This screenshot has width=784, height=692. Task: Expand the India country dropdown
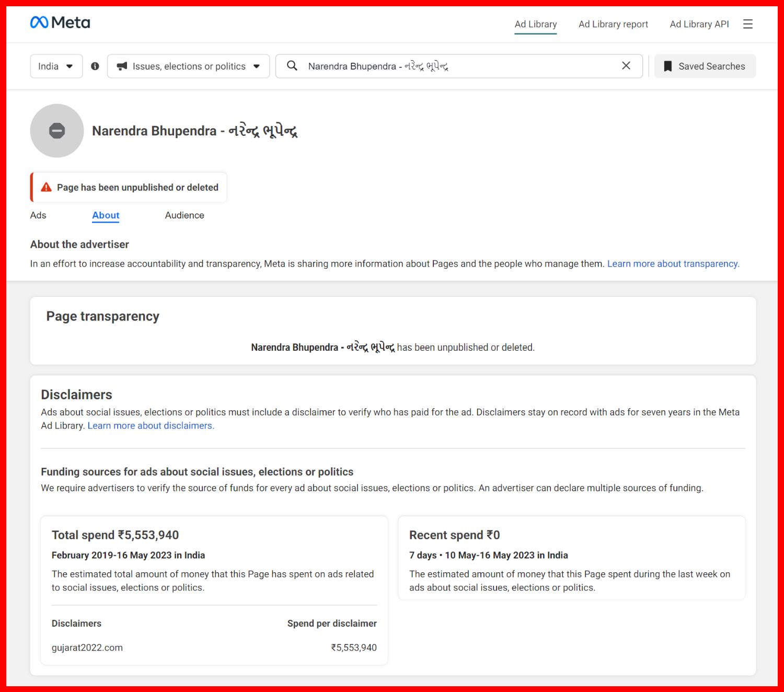click(x=56, y=66)
